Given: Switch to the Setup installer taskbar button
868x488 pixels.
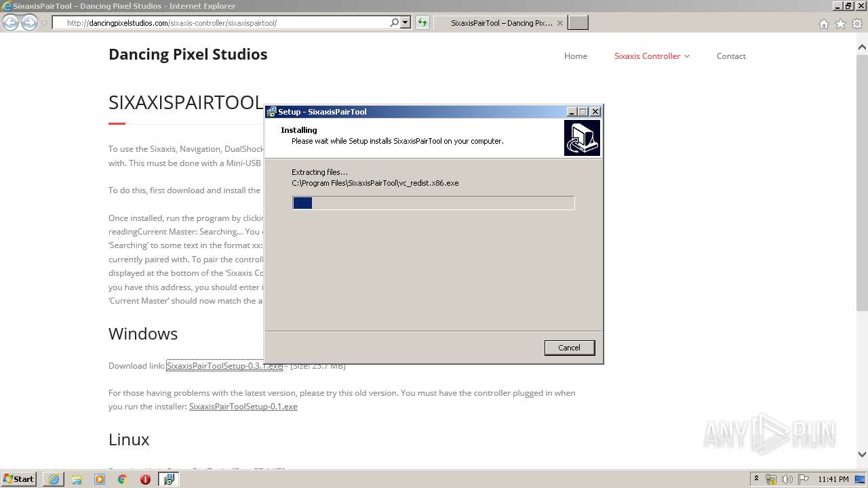Looking at the screenshot, I should click(169, 479).
